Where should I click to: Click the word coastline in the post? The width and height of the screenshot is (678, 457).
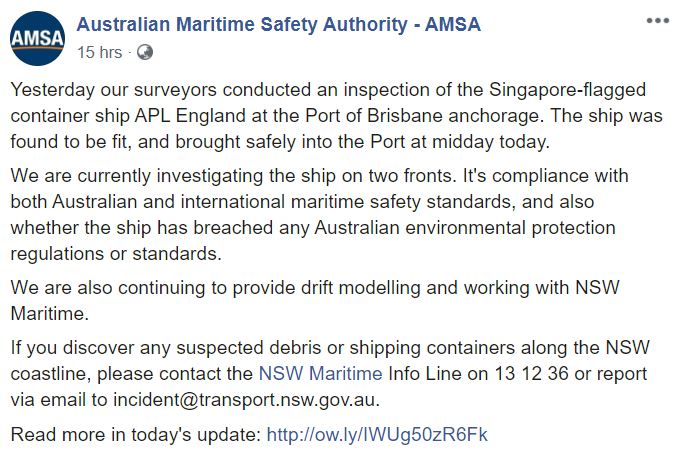click(x=51, y=375)
